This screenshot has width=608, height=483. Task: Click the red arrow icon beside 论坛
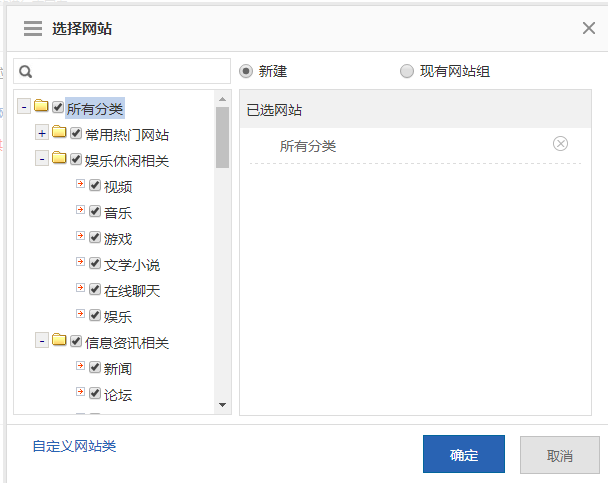tap(80, 392)
